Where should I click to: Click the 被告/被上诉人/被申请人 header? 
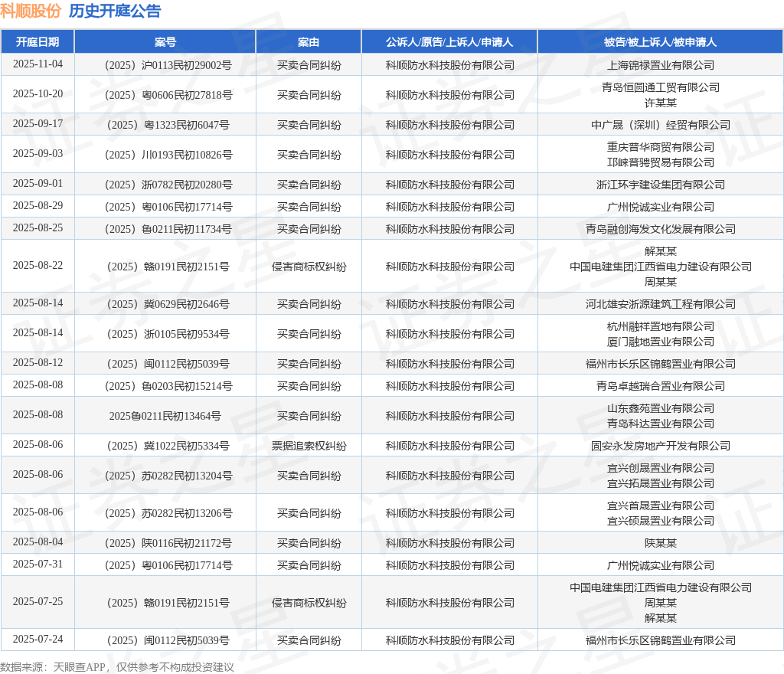pyautogui.click(x=660, y=42)
